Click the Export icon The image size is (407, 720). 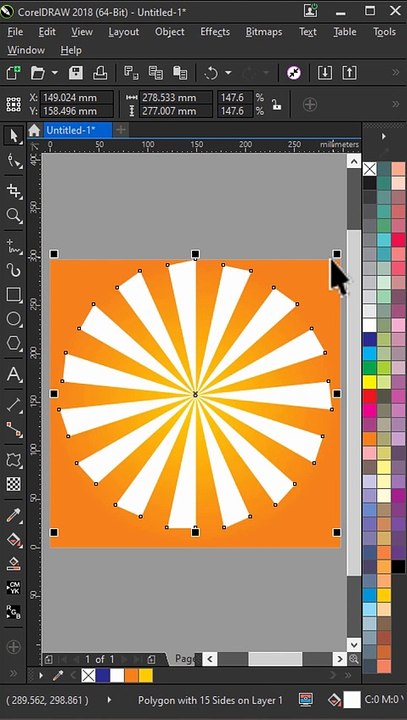tap(349, 73)
